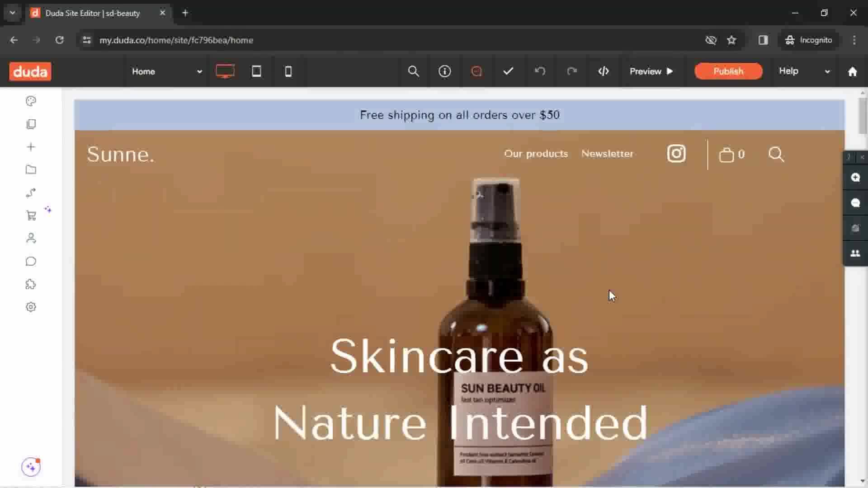Image resolution: width=868 pixels, height=488 pixels.
Task: Open the Design theme palette panel
Action: click(x=31, y=101)
